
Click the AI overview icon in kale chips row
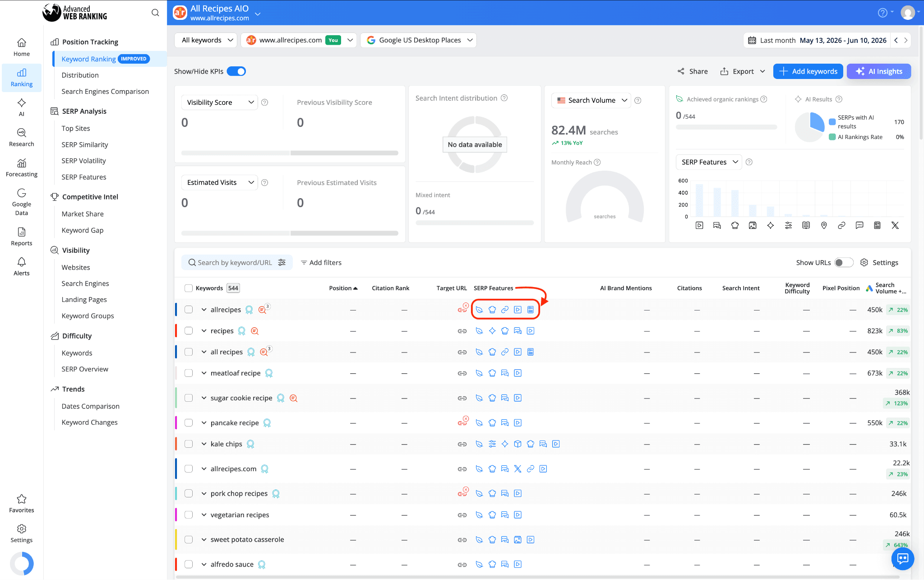(x=505, y=444)
